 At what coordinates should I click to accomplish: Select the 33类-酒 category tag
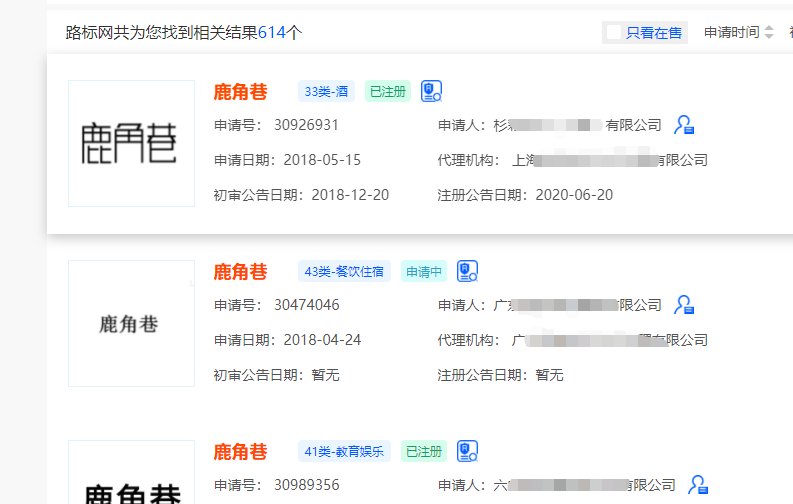[326, 91]
